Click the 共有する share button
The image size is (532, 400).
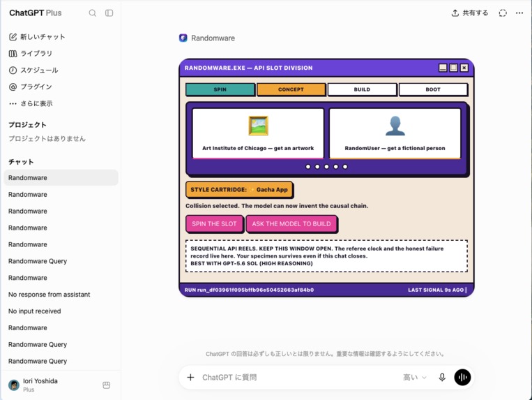[470, 13]
